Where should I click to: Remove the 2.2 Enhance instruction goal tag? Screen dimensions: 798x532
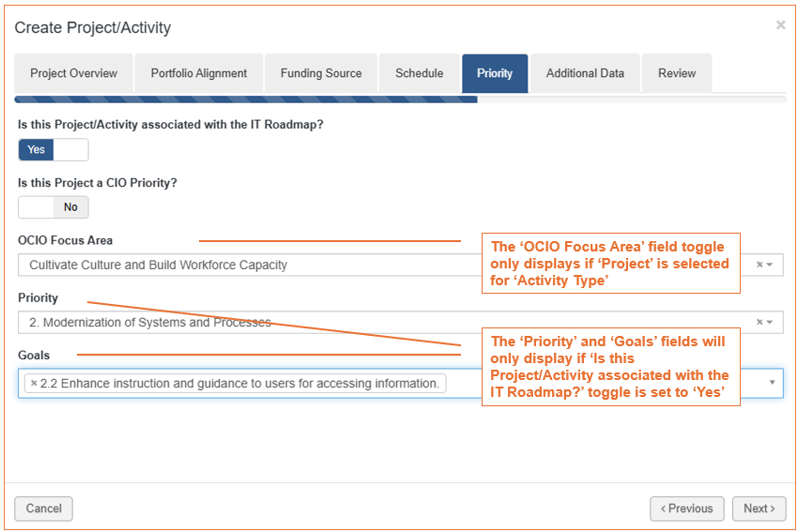click(34, 383)
